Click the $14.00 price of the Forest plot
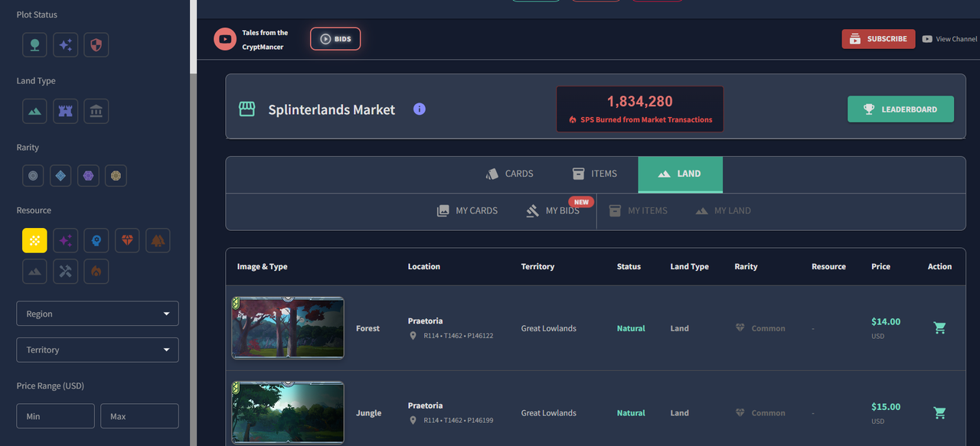The image size is (980, 446). click(x=886, y=322)
